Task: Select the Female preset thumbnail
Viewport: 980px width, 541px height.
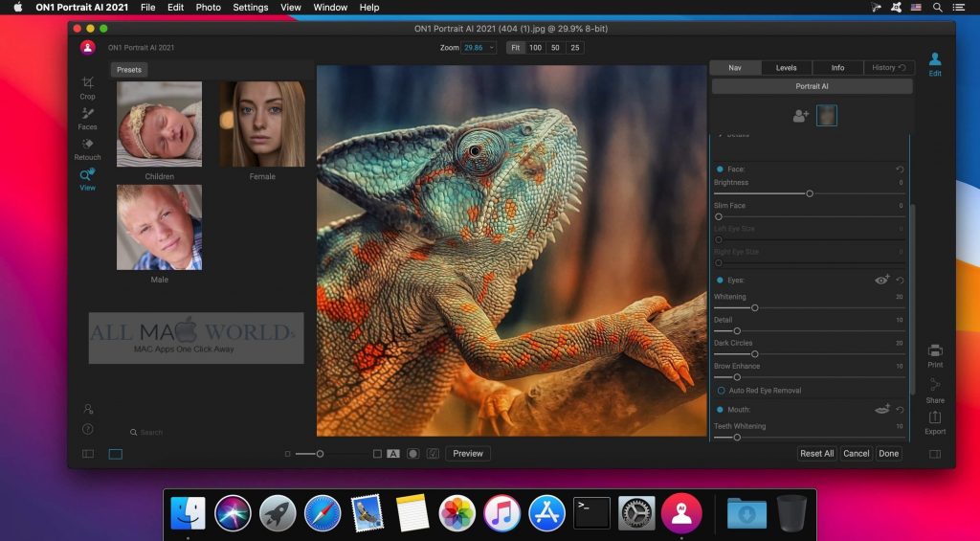Action: tap(262, 124)
